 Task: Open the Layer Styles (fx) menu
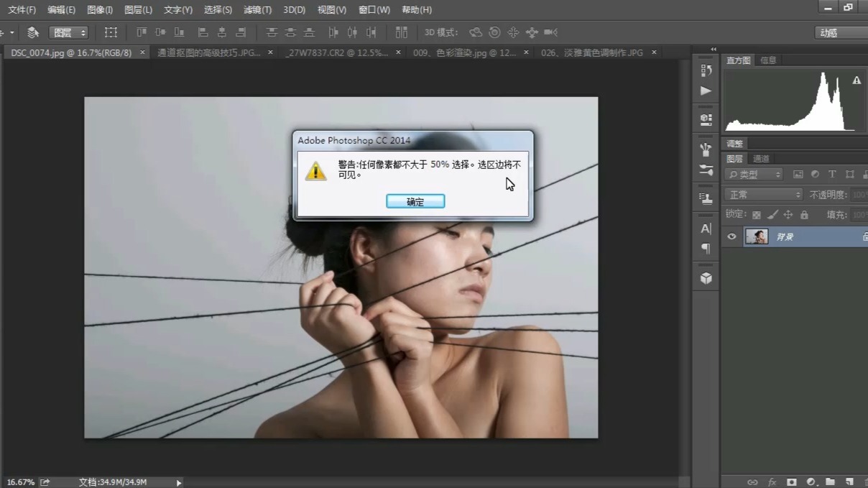[772, 482]
